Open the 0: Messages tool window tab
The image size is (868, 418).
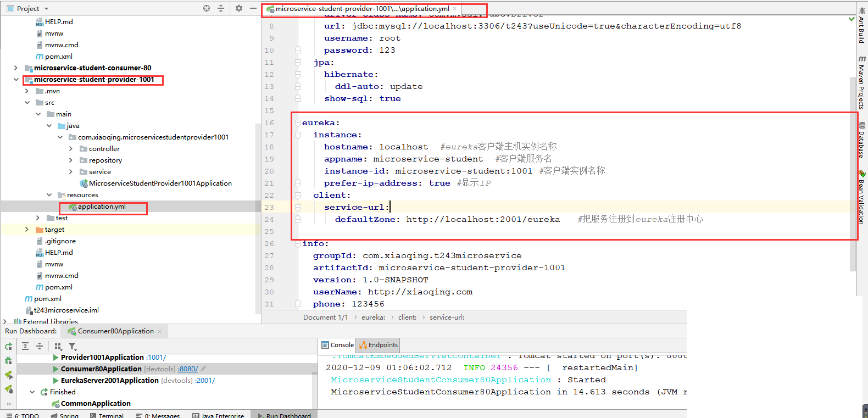tap(158, 416)
